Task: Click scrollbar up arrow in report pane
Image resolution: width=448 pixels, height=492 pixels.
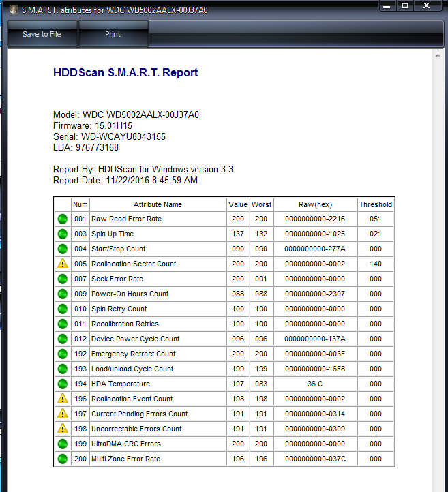Action: [438, 56]
